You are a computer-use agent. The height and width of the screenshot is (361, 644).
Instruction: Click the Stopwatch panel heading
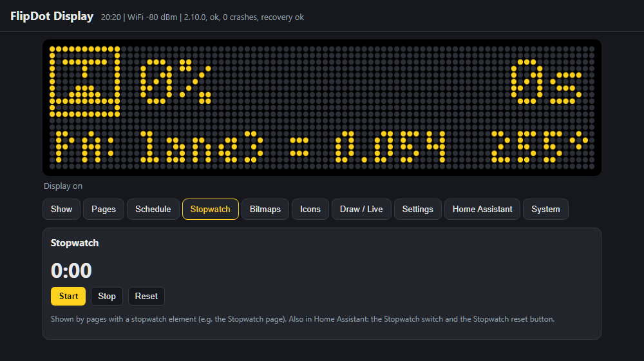(75, 243)
